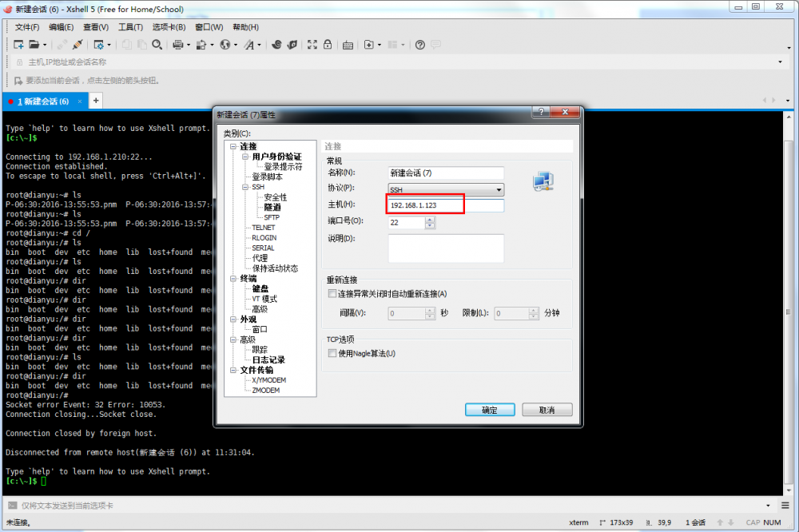Screen dimensions: 799x532
Task: Close the 新建会话 (6) tab
Action: 79,101
